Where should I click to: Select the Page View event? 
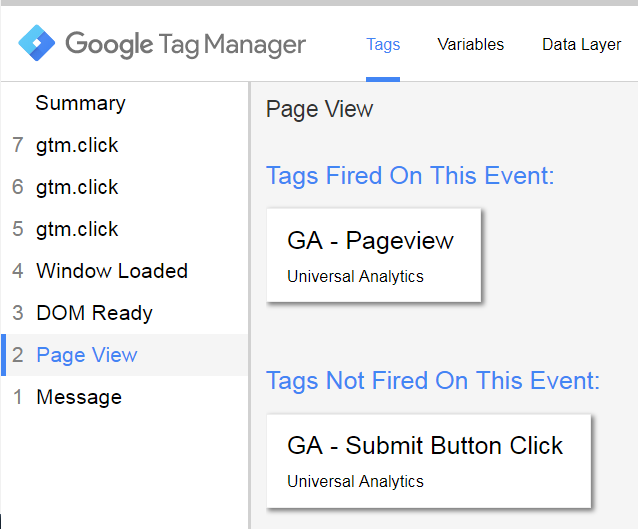[87, 355]
